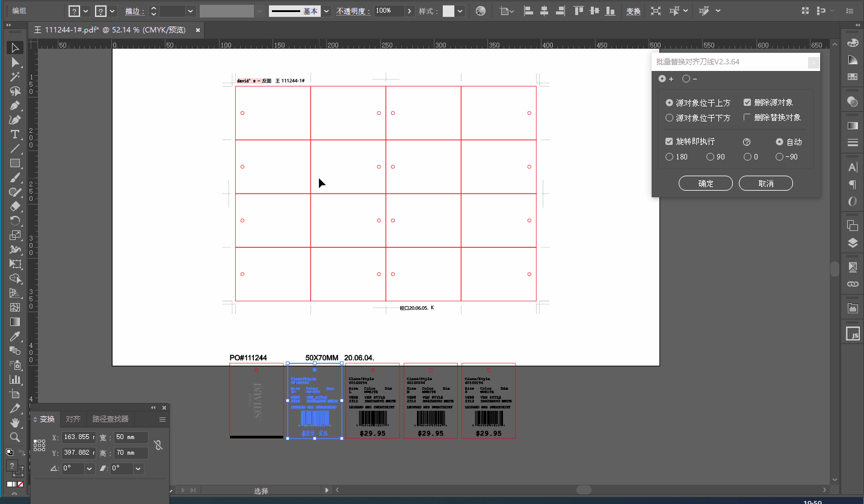
Task: Switch to the 路径查找器 tab
Action: point(110,419)
